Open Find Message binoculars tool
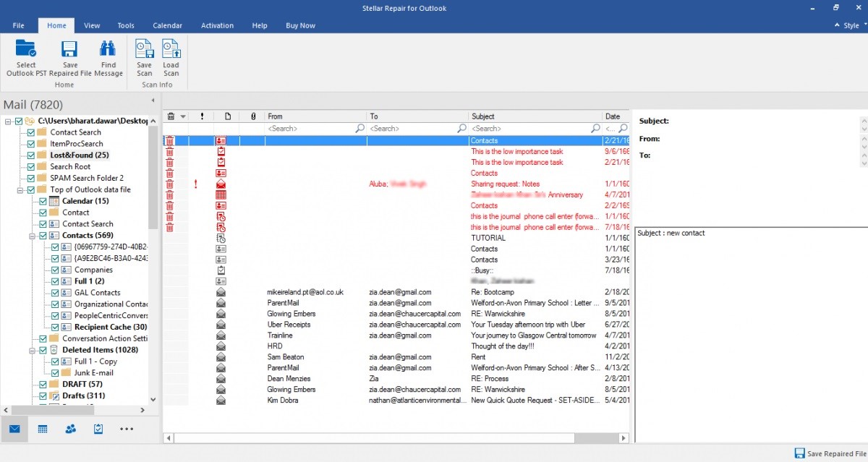The image size is (868, 462). (108, 49)
